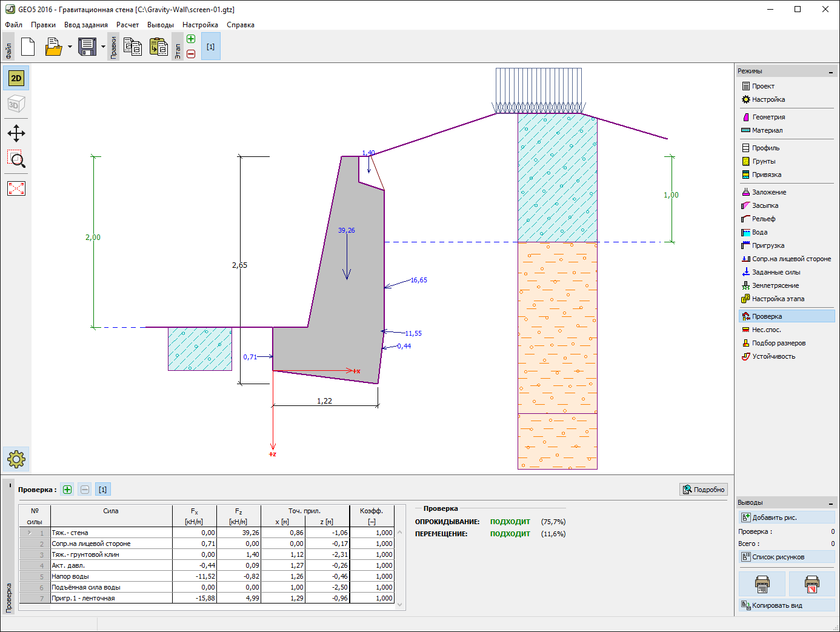
Task: Select the Вода mode
Action: click(787, 232)
